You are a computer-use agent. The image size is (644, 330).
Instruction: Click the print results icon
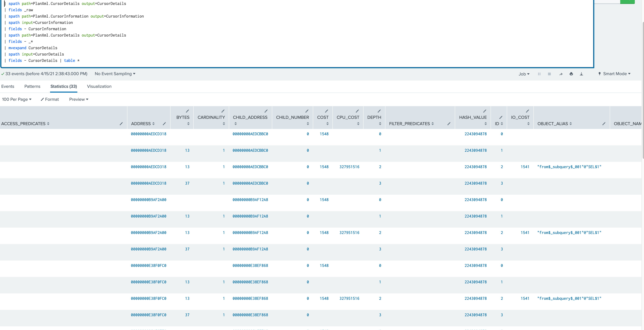571,74
